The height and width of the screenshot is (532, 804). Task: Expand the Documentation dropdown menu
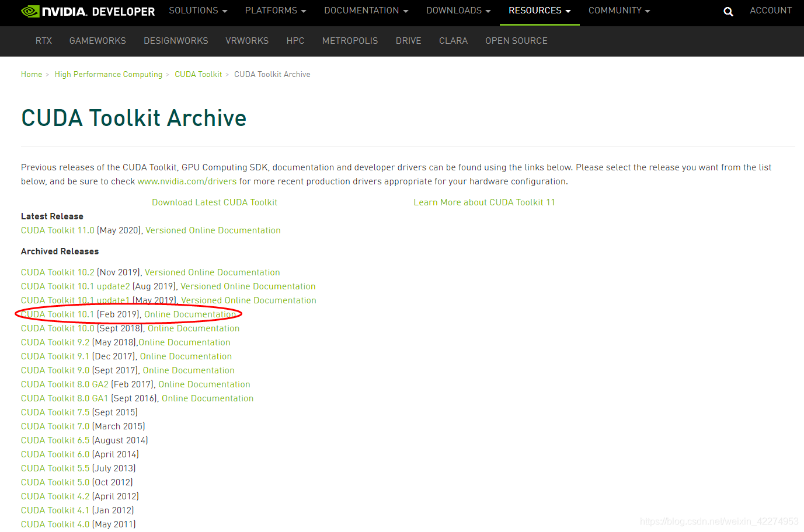pos(366,10)
